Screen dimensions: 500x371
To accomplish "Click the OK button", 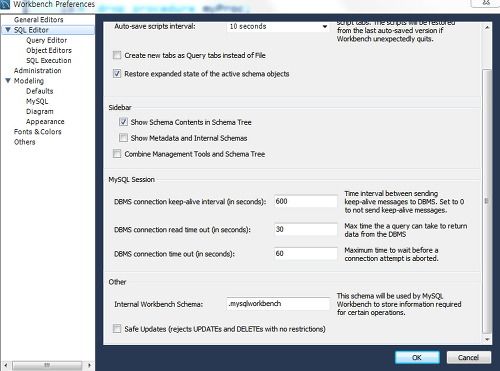I will 417,357.
